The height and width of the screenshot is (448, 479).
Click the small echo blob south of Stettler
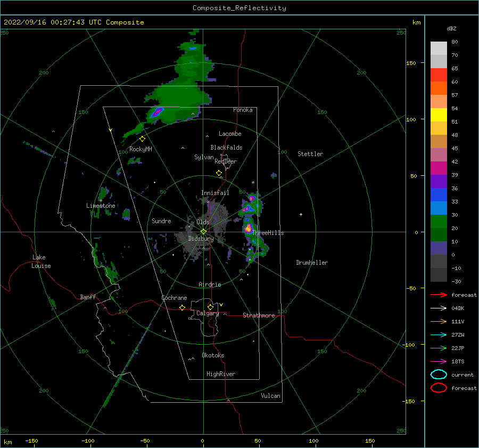point(274,176)
